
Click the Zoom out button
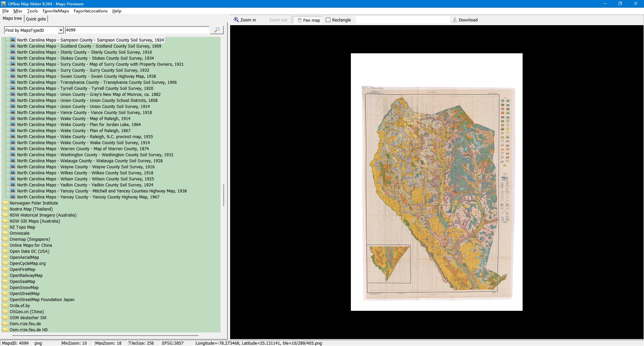pyautogui.click(x=278, y=20)
